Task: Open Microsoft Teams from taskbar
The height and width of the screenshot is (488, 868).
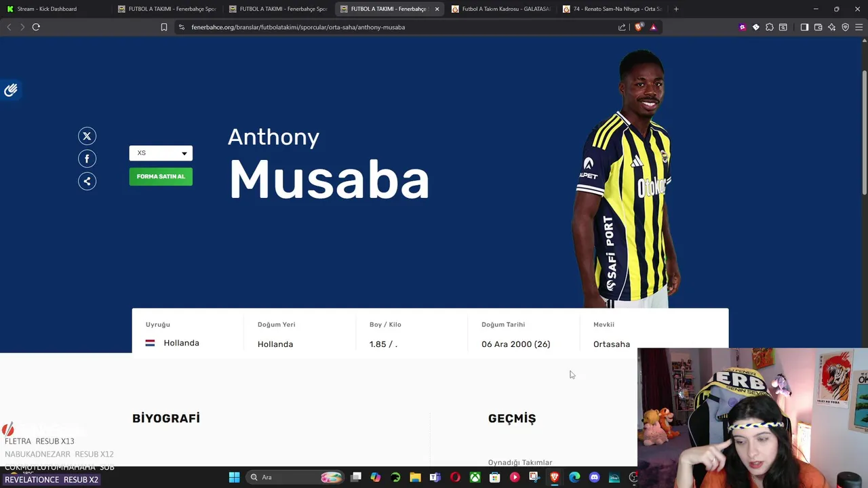Action: 435,477
